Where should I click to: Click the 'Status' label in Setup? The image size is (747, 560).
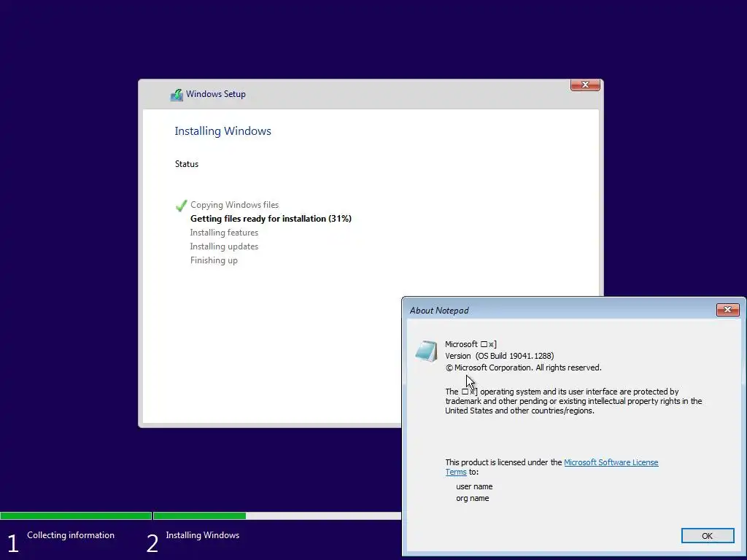point(186,164)
